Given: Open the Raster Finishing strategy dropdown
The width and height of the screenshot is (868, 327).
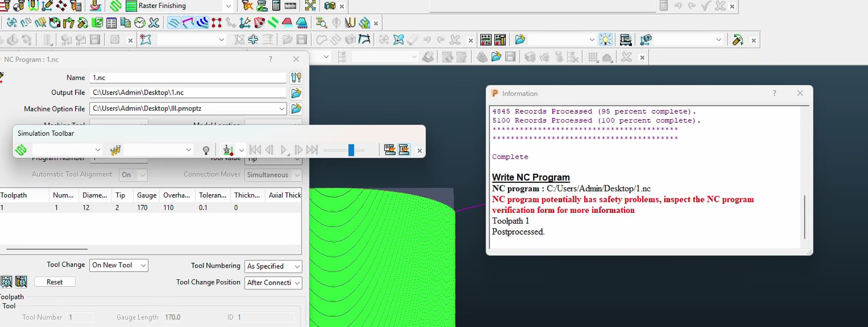Looking at the screenshot, I should (228, 6).
